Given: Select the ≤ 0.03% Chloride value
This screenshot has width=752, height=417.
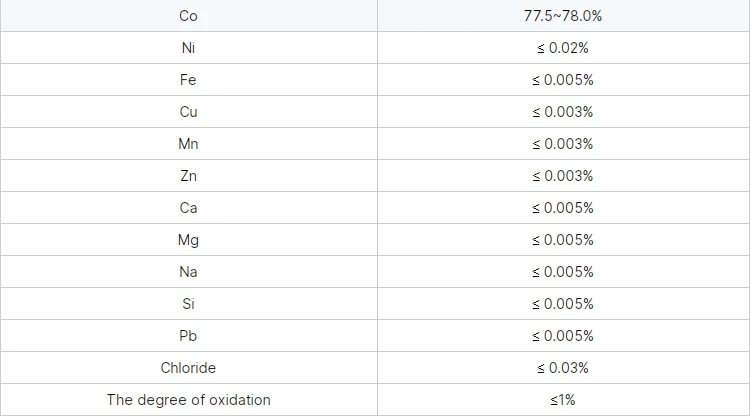Looking at the screenshot, I should pyautogui.click(x=563, y=368).
